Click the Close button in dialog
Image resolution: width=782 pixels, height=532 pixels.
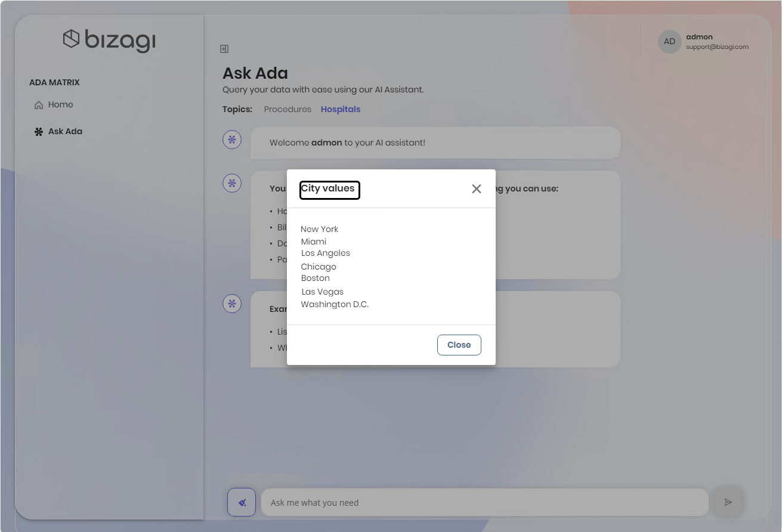click(x=459, y=345)
